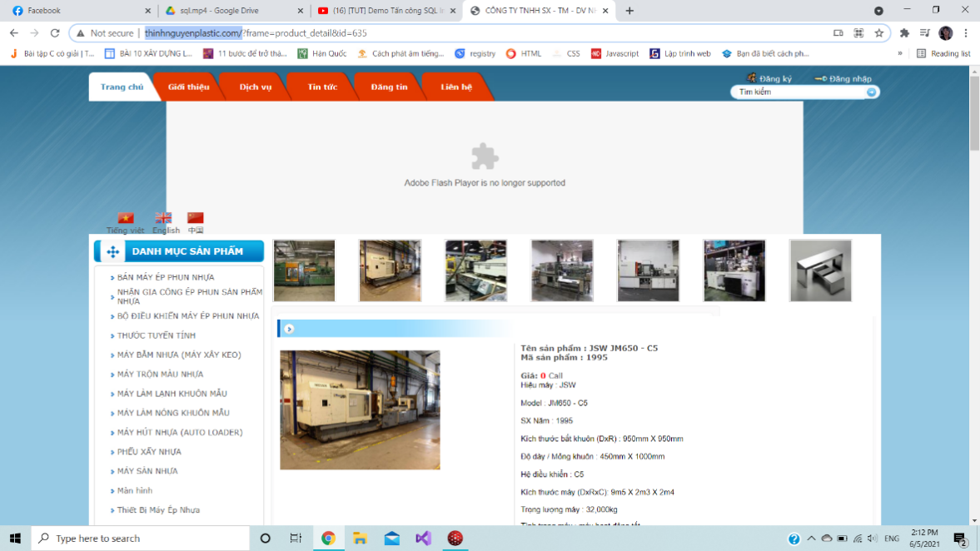Click the search submit arrow icon
980x551 pixels.
[871, 92]
